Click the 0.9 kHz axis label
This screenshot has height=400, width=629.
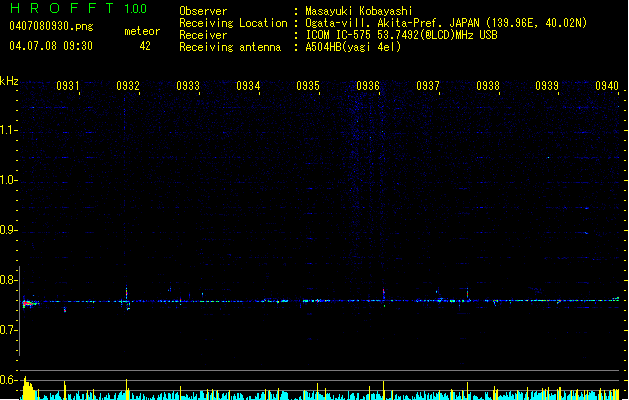point(8,230)
